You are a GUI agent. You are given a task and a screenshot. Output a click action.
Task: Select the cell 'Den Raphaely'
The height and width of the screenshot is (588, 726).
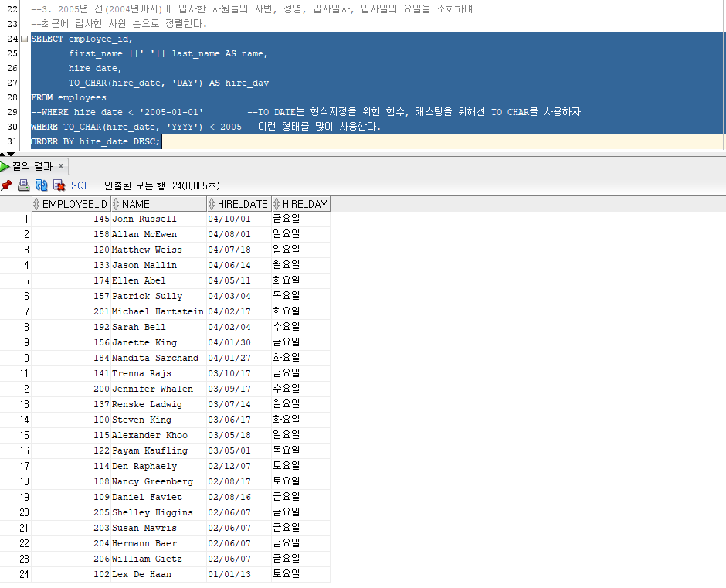click(159, 466)
